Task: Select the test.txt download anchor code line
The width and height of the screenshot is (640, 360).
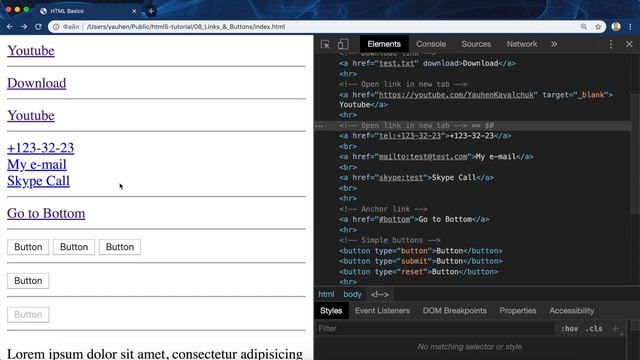Action: [427, 63]
